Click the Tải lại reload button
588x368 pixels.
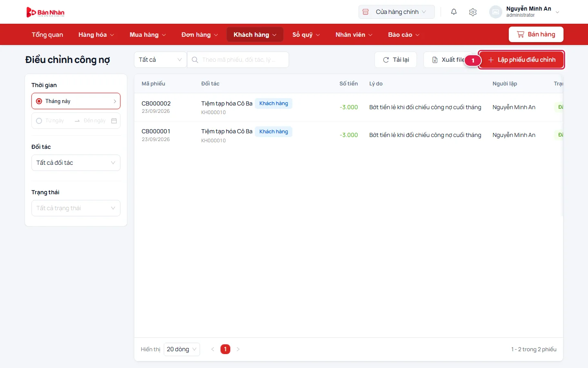click(x=396, y=60)
